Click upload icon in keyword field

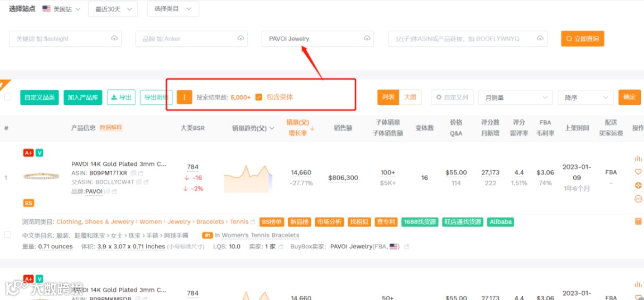(114, 39)
